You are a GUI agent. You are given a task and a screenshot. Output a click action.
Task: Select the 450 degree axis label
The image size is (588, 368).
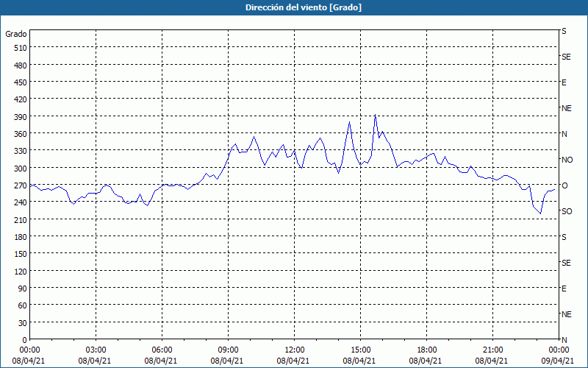tap(21, 82)
